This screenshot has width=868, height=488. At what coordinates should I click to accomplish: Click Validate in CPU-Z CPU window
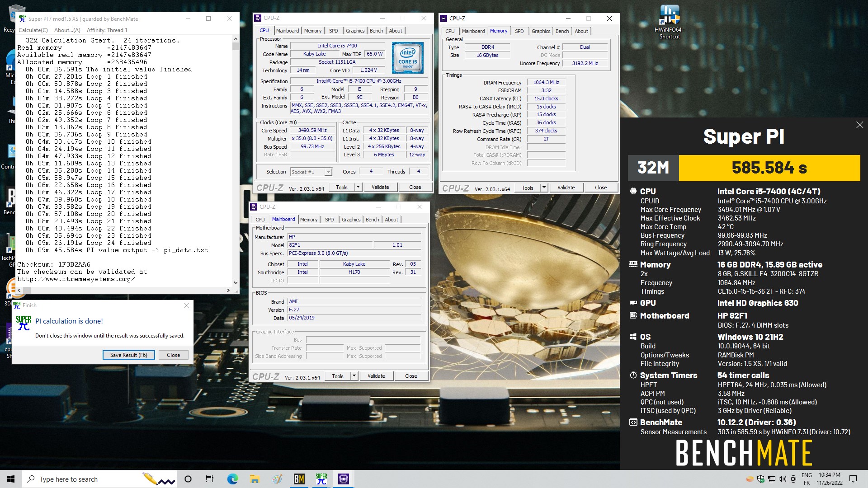click(x=380, y=187)
